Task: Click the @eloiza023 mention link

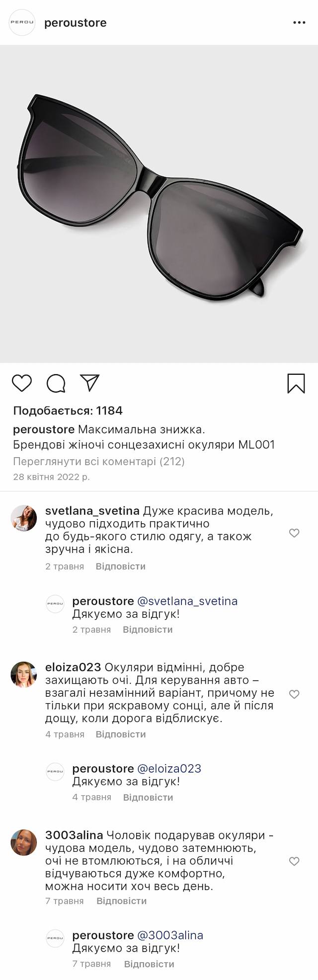Action: pos(169,768)
